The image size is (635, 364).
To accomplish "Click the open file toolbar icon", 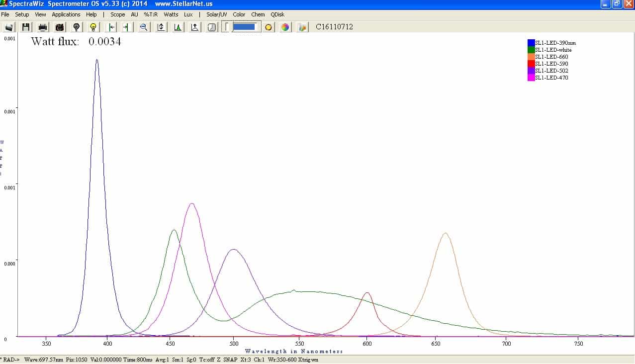I will [x=9, y=27].
